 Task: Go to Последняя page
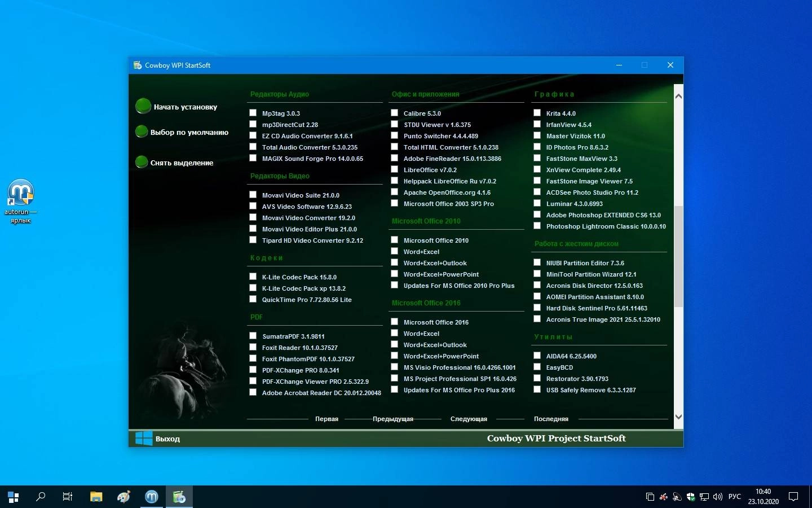click(x=551, y=419)
